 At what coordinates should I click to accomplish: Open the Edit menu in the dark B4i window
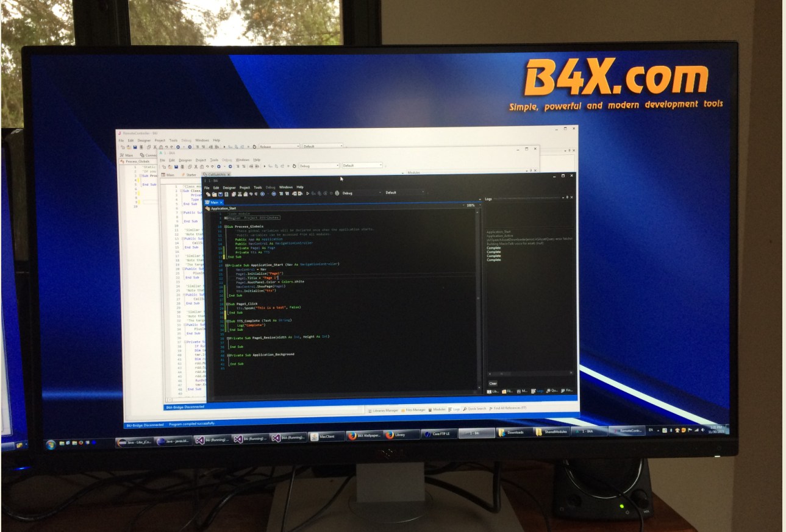pos(215,187)
